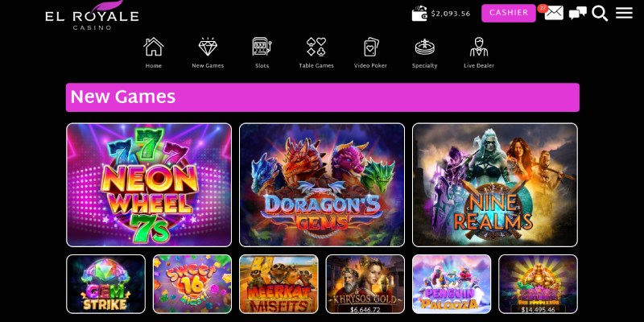
Task: Open the Video Poker cards icon
Action: point(371,47)
